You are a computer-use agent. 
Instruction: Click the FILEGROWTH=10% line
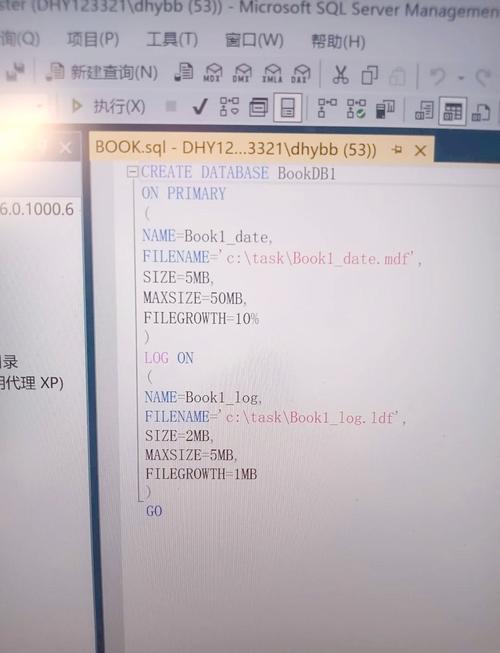[201, 319]
